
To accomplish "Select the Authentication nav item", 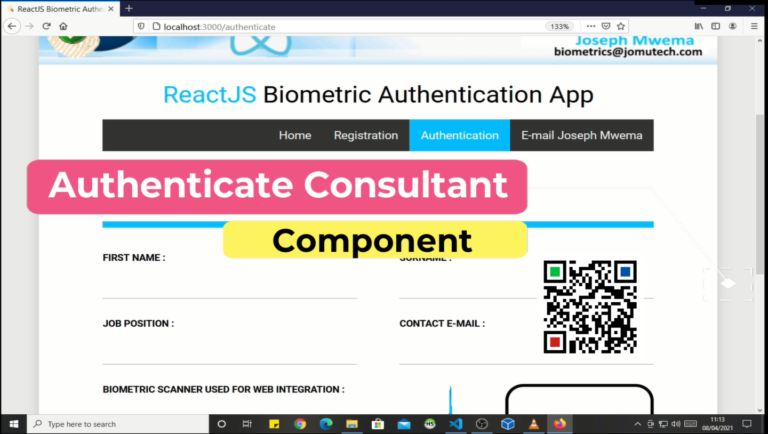I will pyautogui.click(x=459, y=136).
